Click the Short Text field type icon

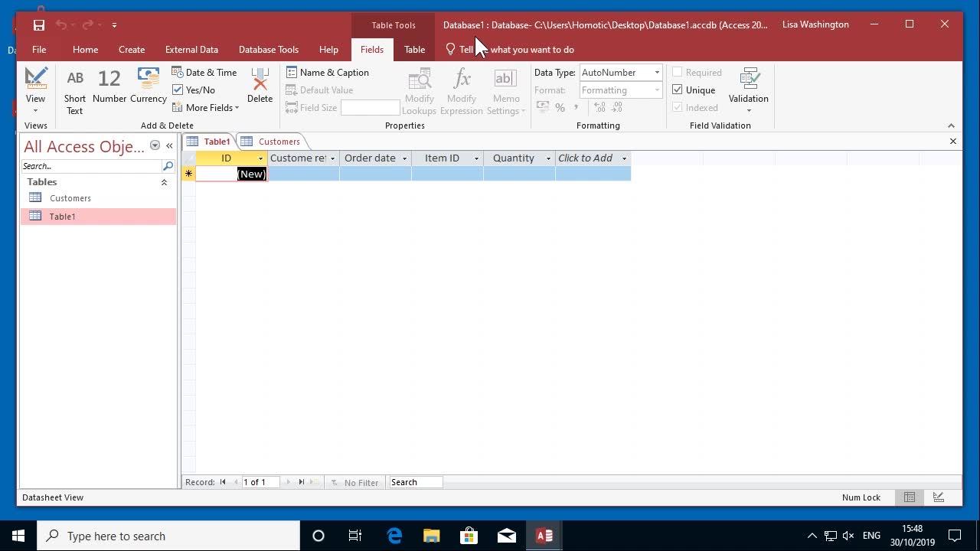pos(75,79)
